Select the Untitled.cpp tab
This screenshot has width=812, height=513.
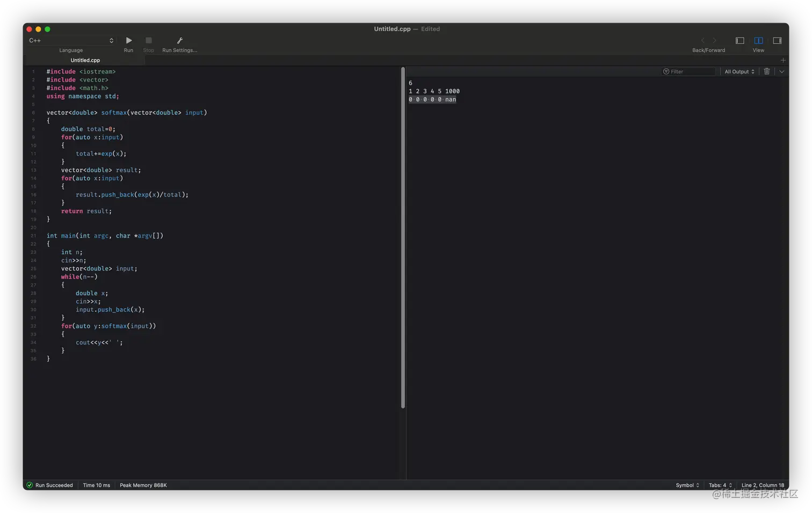(85, 60)
